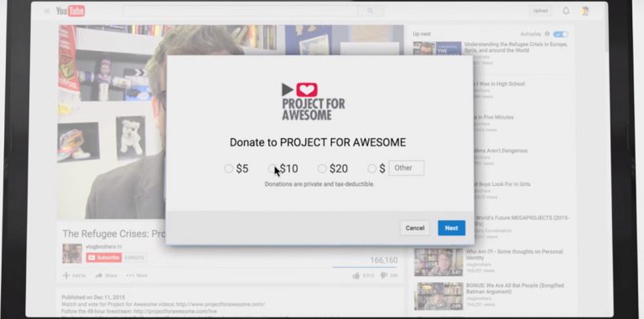The image size is (644, 319).
Task: Open 'in Five Minutes' suggested video
Action: click(493, 117)
